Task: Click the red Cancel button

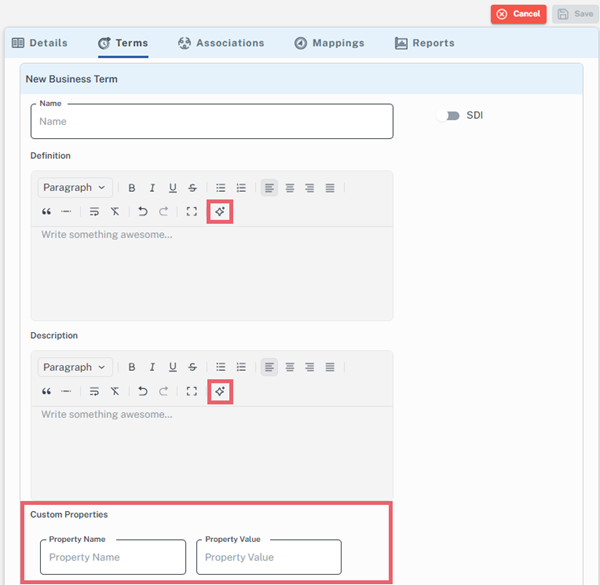Action: coord(518,14)
